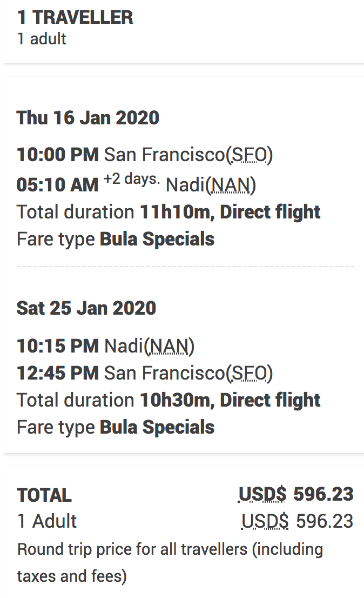Click the 10h30m Direct flight duration
The height and width of the screenshot is (598, 364).
pos(230,400)
